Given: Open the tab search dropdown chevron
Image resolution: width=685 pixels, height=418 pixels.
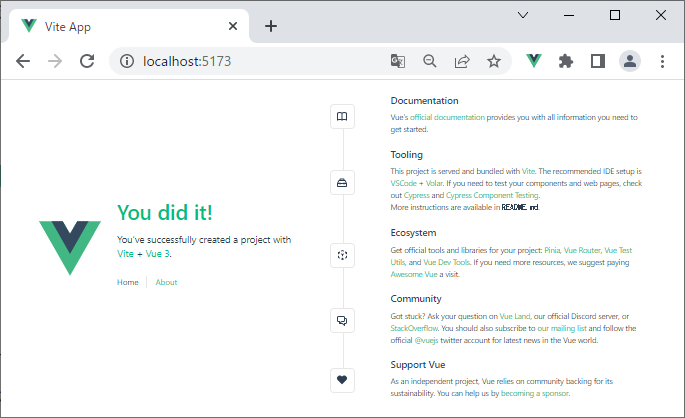Looking at the screenshot, I should pyautogui.click(x=523, y=15).
